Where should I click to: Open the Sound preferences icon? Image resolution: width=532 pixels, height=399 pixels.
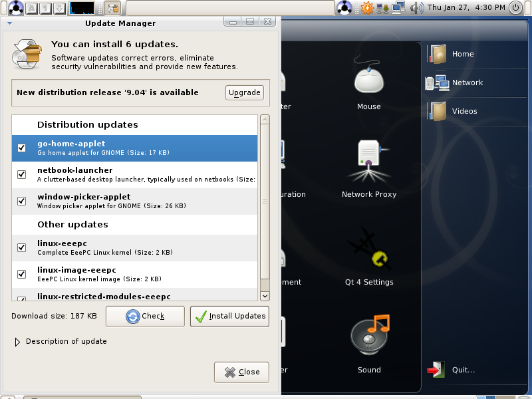click(x=369, y=344)
